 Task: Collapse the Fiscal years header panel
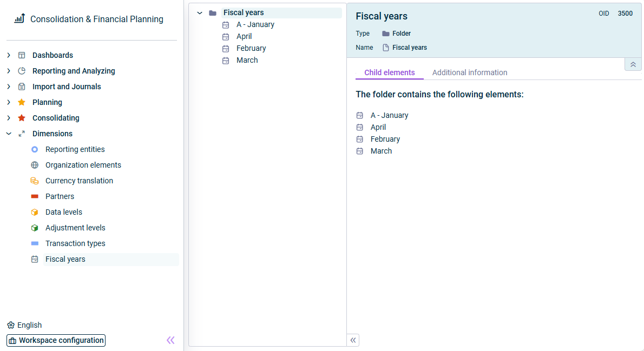633,64
